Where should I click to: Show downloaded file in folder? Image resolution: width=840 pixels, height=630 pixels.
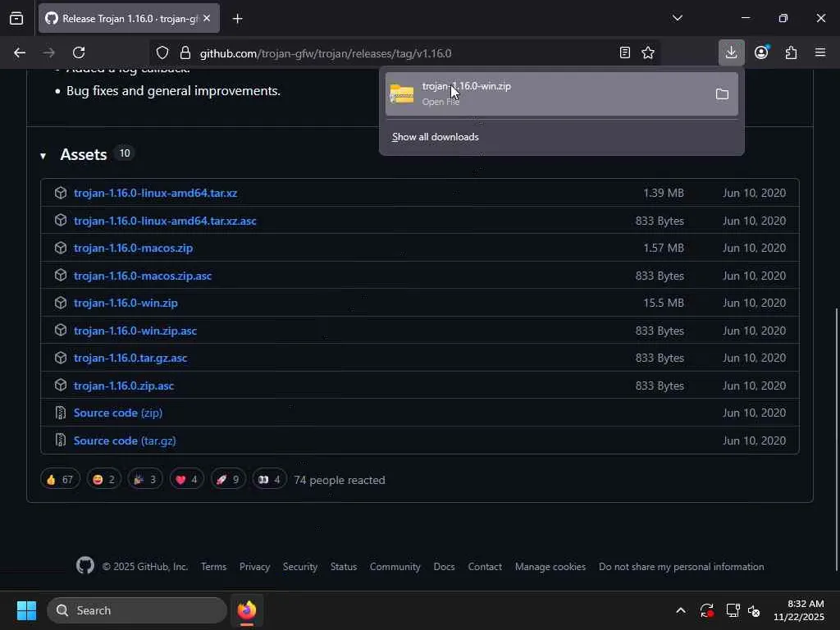(x=722, y=94)
